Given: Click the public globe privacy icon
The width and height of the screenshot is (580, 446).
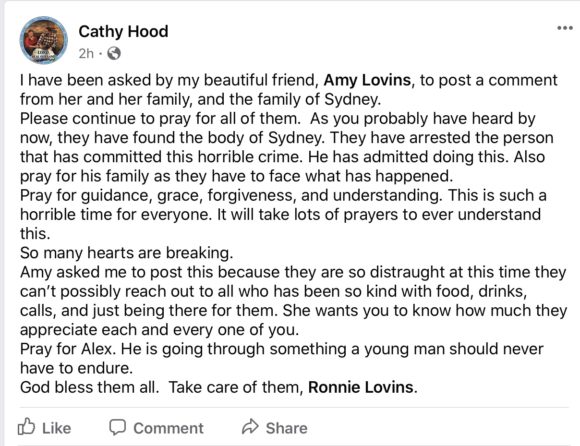Looking at the screenshot, I should tap(114, 54).
